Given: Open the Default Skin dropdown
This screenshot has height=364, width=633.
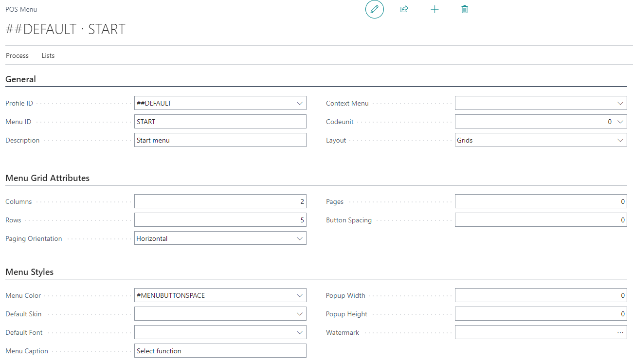Looking at the screenshot, I should (300, 314).
